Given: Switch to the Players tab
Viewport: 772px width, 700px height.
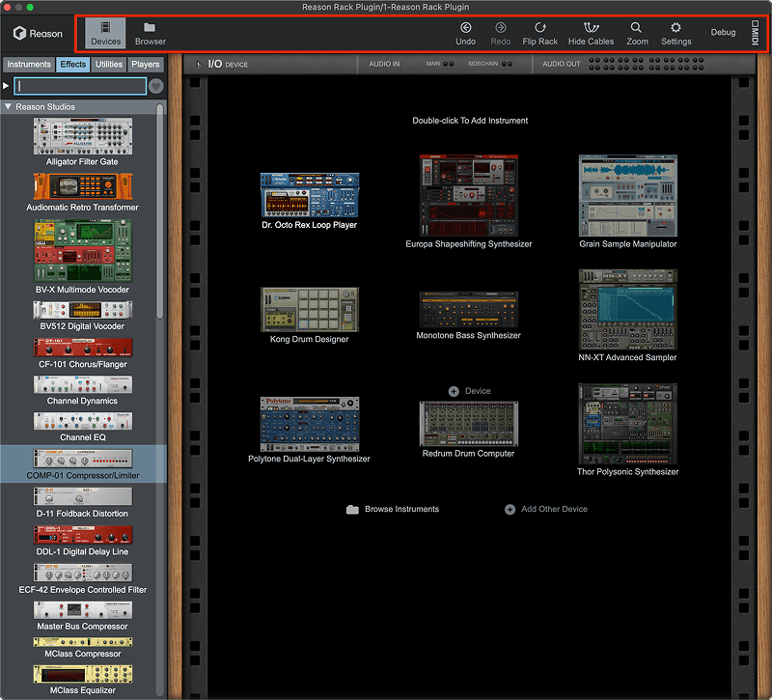Looking at the screenshot, I should pos(146,65).
